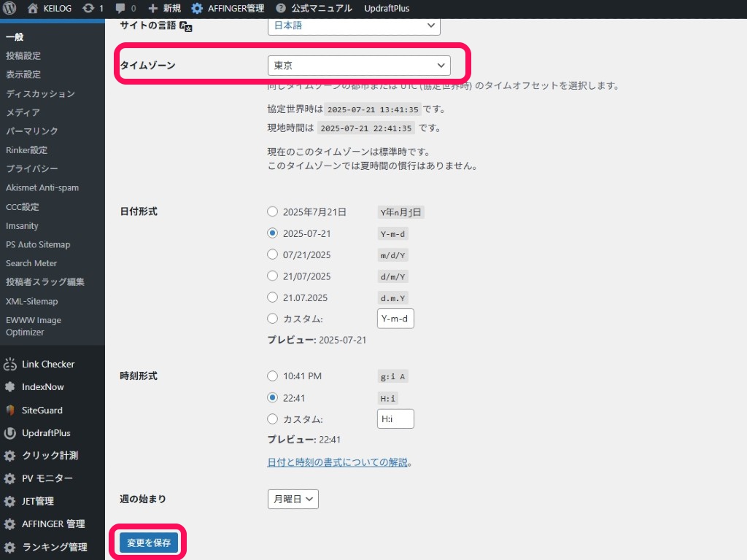Select date format 07/21/2025
The height and width of the screenshot is (560, 747).
[x=272, y=254]
